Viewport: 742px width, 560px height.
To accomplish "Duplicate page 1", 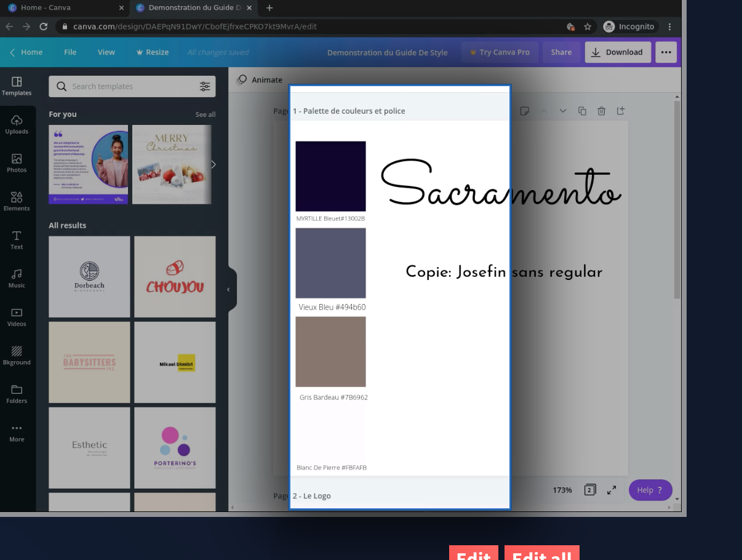I will 582,111.
